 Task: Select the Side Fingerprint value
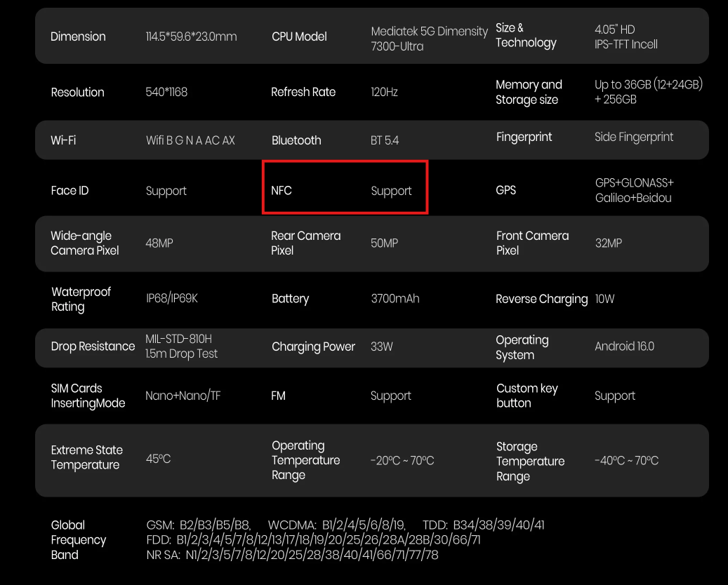[634, 137]
